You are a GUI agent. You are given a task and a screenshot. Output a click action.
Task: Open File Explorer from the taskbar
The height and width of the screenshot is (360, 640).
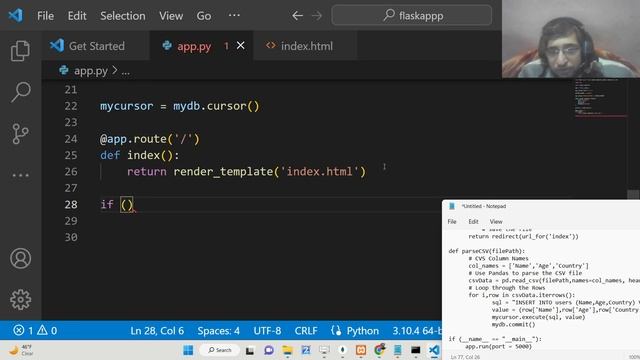pyautogui.click(x=287, y=350)
